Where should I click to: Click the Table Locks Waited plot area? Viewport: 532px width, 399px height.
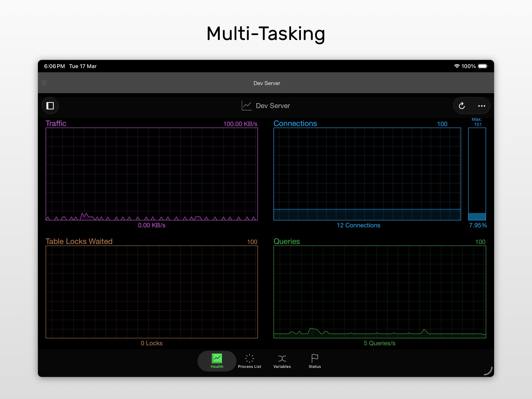[x=152, y=292]
